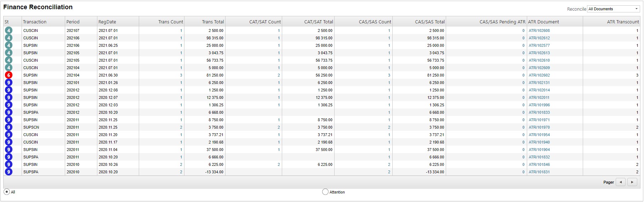Select the All radio button
The width and height of the screenshot is (644, 202).
coord(7,192)
